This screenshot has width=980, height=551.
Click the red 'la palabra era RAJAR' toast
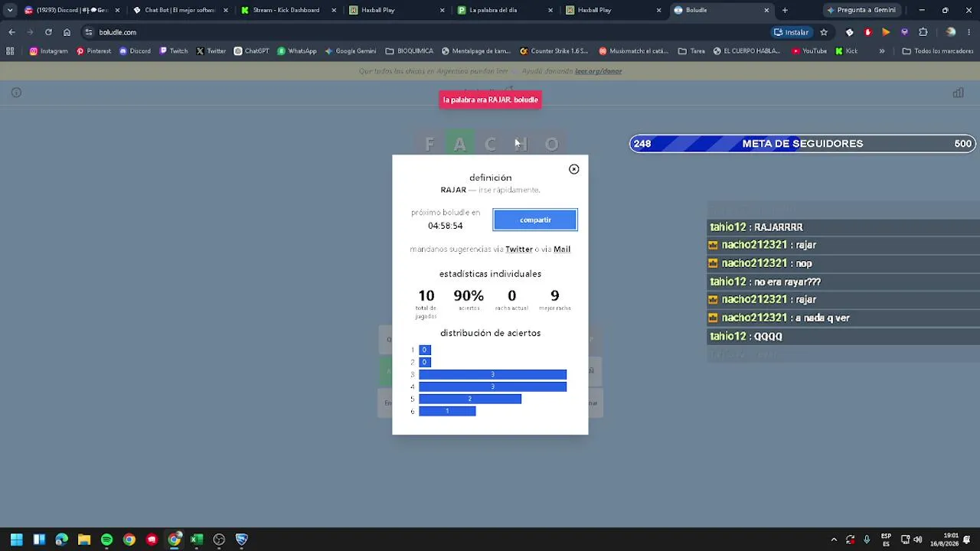490,99
